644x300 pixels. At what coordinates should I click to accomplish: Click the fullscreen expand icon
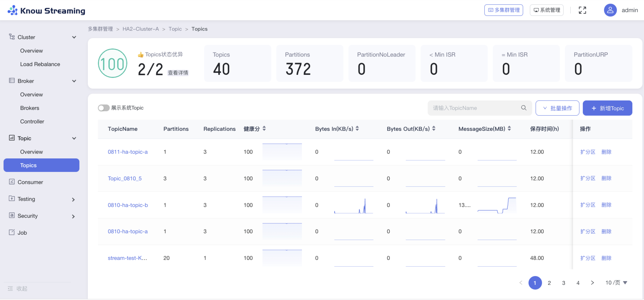pyautogui.click(x=582, y=10)
